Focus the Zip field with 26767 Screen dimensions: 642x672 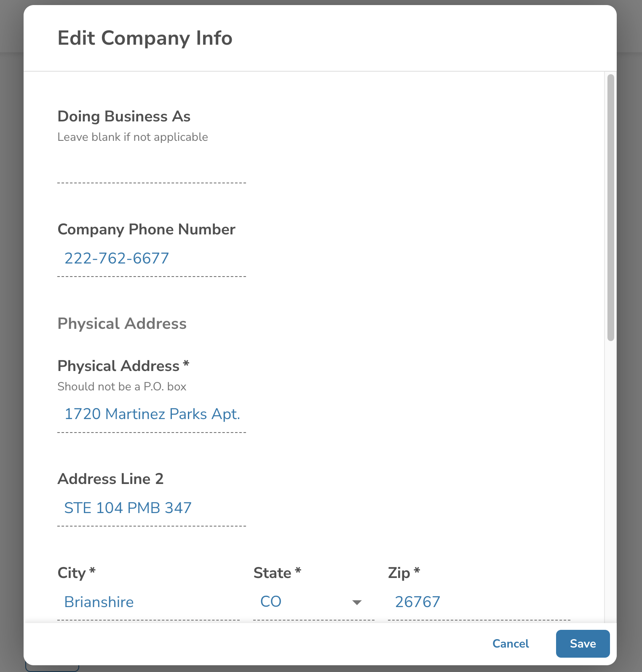coord(479,602)
